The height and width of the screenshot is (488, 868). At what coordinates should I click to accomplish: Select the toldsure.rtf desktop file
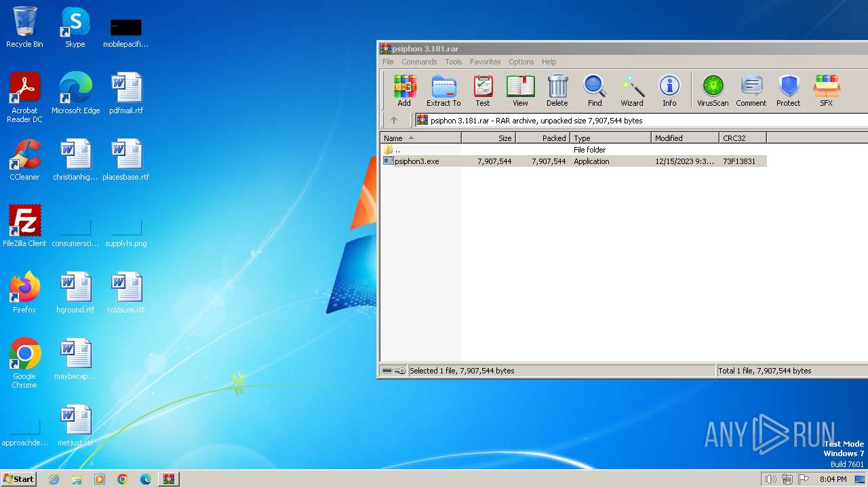[x=126, y=293]
